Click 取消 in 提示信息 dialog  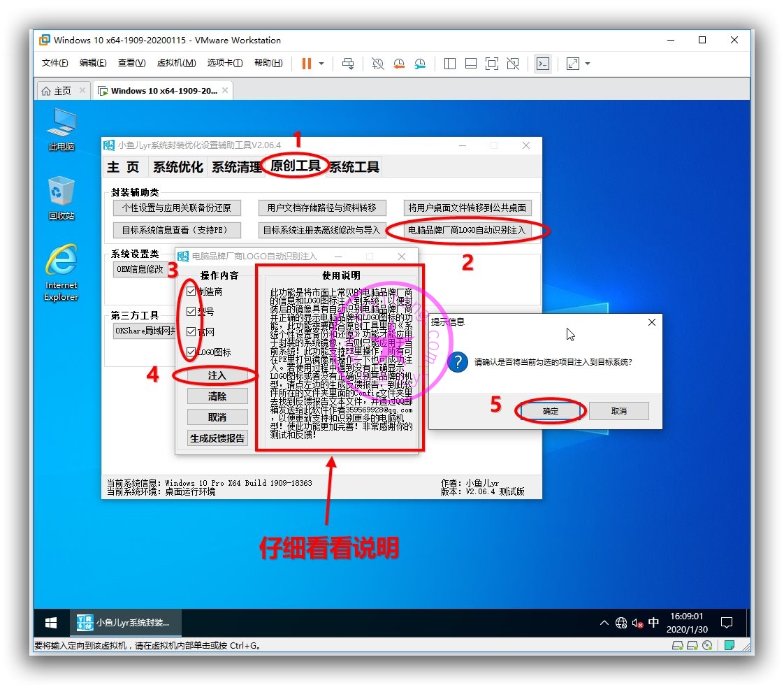point(619,411)
